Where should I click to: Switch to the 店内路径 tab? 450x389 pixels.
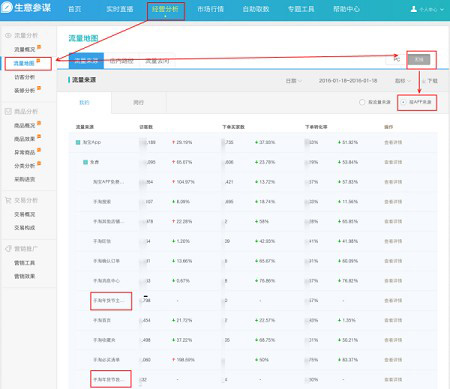click(122, 61)
